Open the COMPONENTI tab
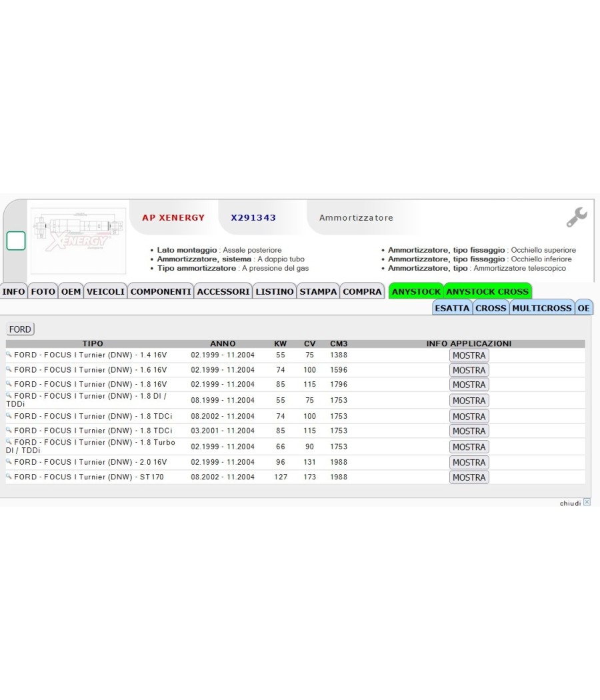Viewport: 600px width, 700px height. 161,291
